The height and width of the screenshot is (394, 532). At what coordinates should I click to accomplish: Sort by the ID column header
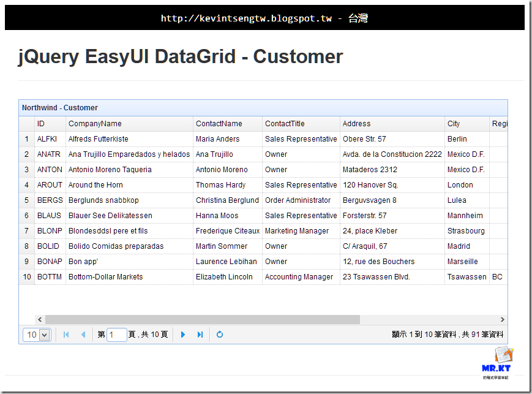tap(50, 124)
